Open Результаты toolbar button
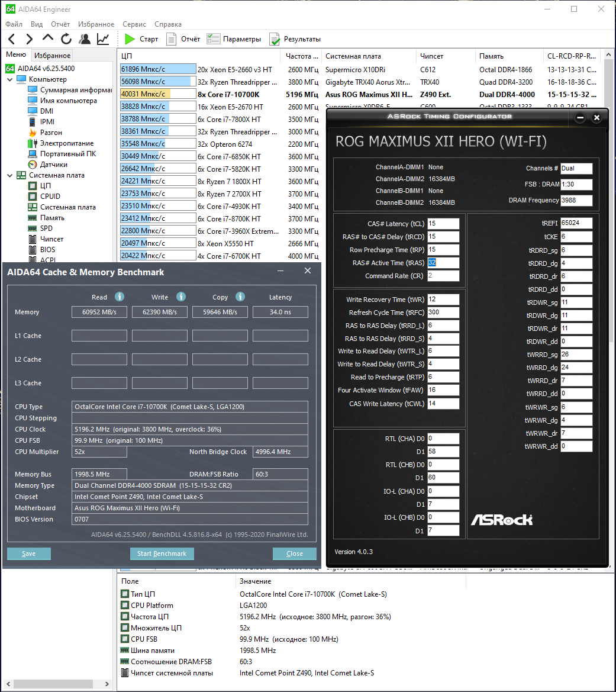Viewport: 616px width, 692px height. 295,39
